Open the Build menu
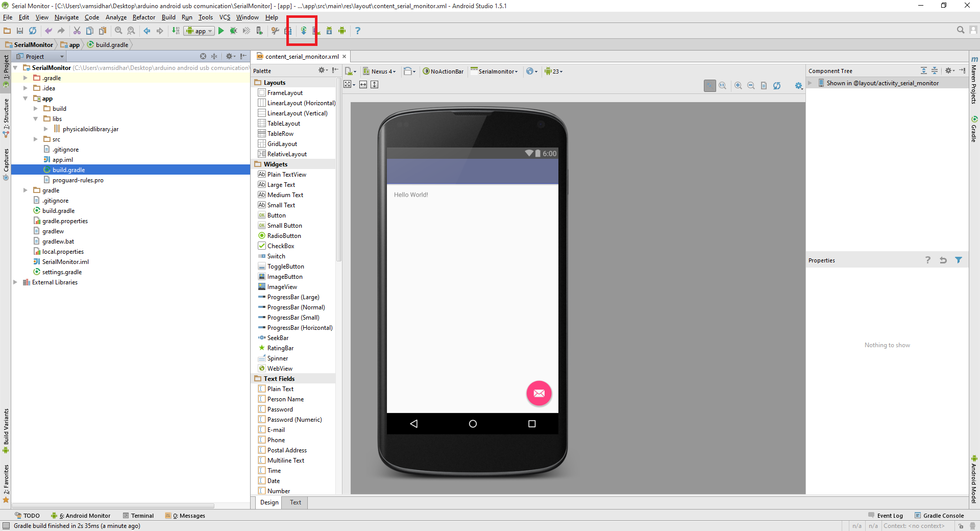Image resolution: width=980 pixels, height=531 pixels. (168, 17)
